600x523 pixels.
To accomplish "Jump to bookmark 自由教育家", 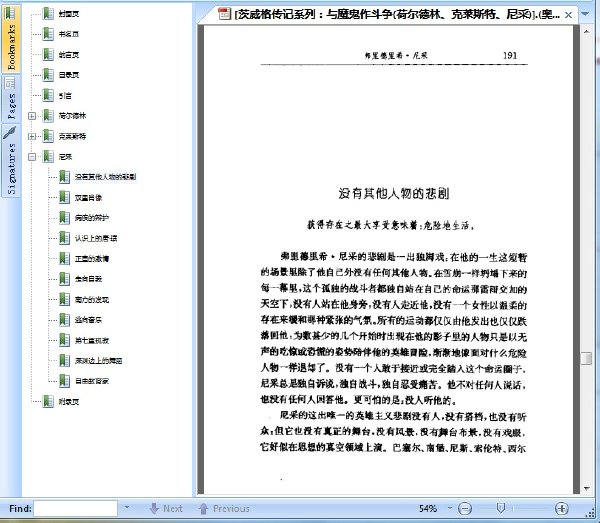I will click(x=92, y=381).
